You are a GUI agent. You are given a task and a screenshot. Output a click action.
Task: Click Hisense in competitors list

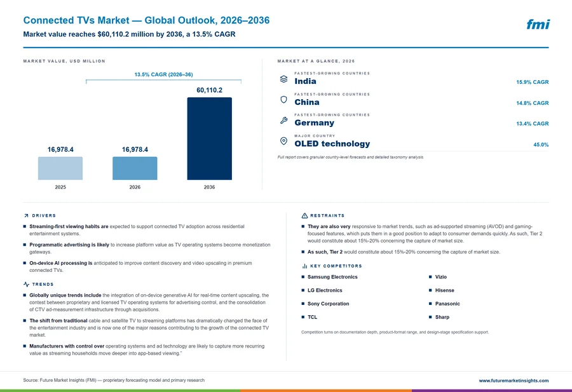click(x=444, y=290)
